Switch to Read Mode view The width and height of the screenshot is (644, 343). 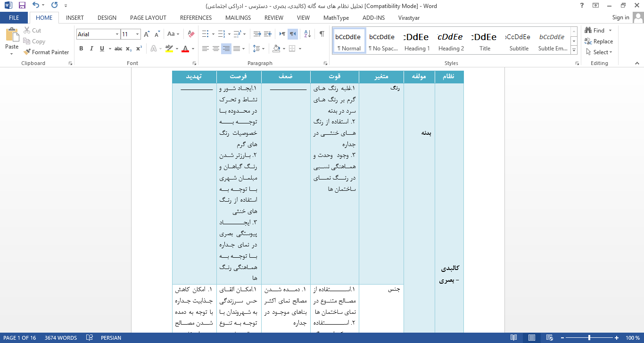click(x=514, y=337)
